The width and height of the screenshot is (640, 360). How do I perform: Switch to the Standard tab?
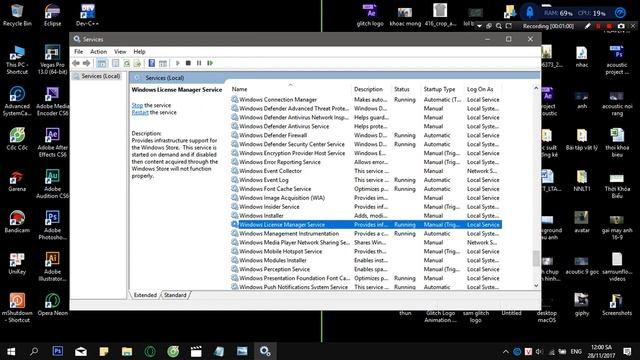(x=175, y=295)
